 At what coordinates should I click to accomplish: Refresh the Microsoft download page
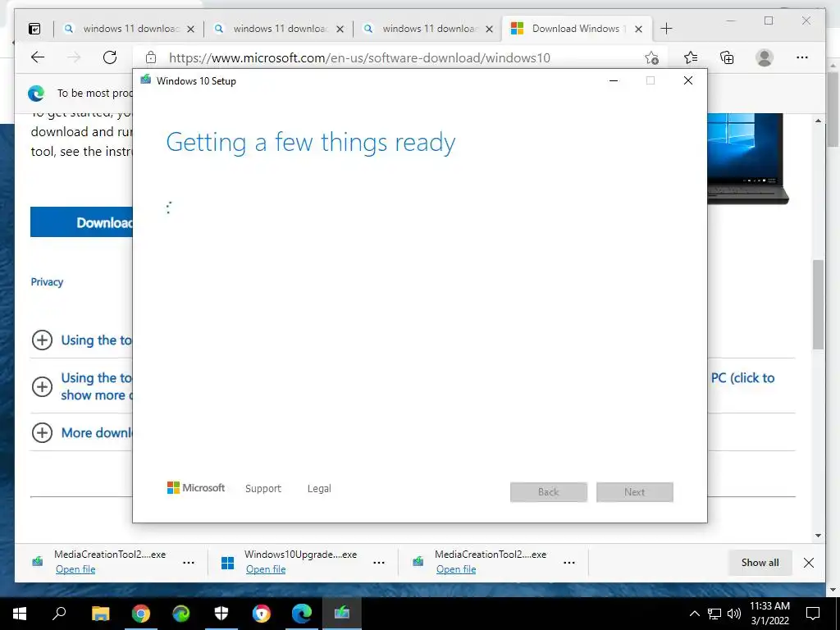click(110, 57)
